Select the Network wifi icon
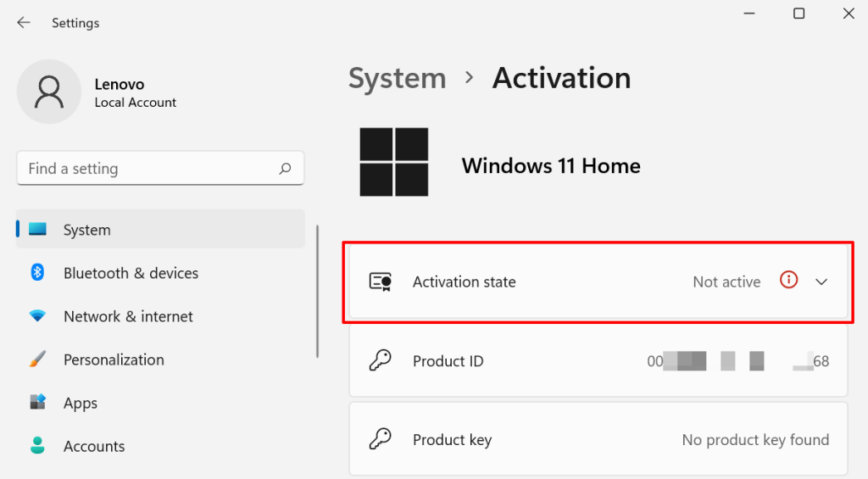Screen dimensions: 868x479 click(37, 316)
